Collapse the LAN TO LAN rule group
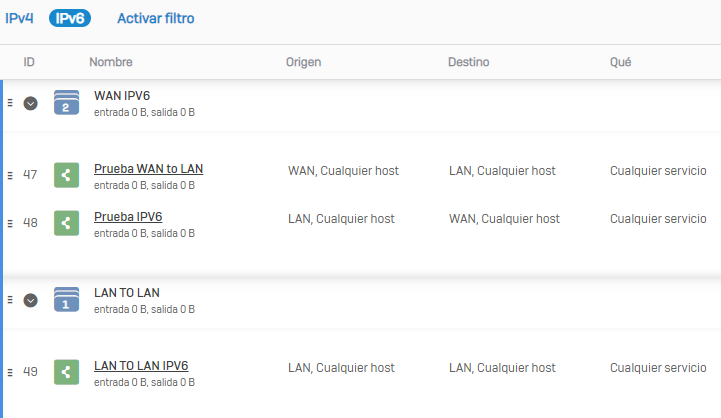Image resolution: width=721 pixels, height=418 pixels. 30,300
